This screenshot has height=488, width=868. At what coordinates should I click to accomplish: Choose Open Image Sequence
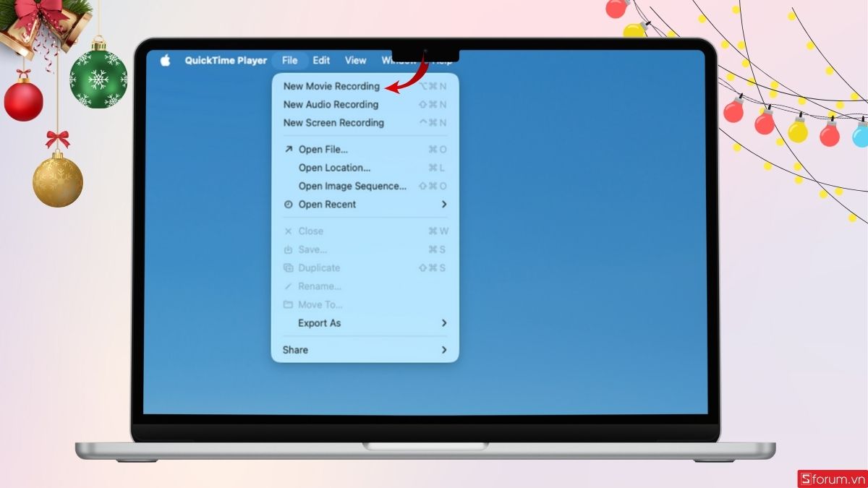352,186
